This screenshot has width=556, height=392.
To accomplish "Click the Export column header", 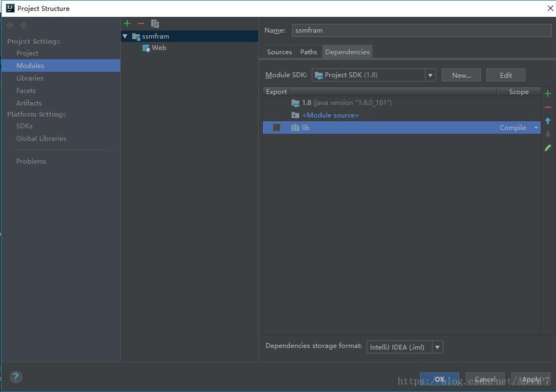I will 276,92.
